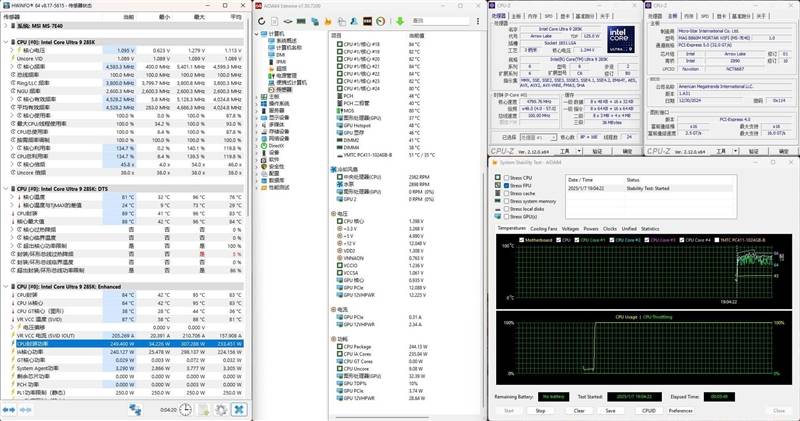The width and height of the screenshot is (800, 421).
Task: Open the settings gear in HWiNFO footer
Action: (x=221, y=409)
